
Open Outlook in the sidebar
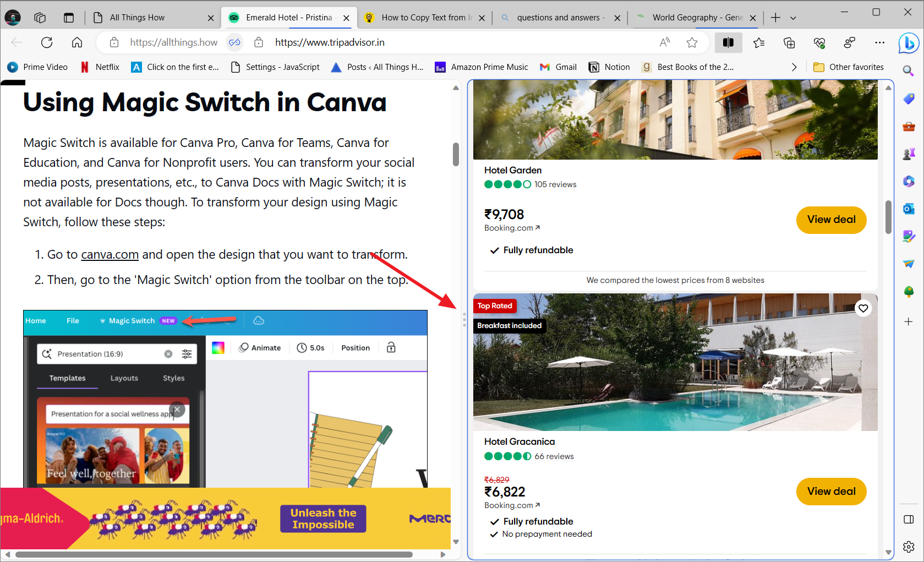[x=909, y=209]
